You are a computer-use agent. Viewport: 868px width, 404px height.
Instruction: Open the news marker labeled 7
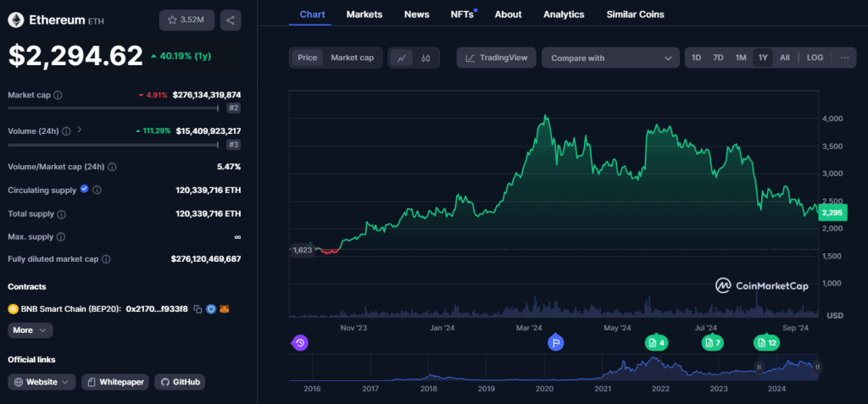[x=712, y=343]
